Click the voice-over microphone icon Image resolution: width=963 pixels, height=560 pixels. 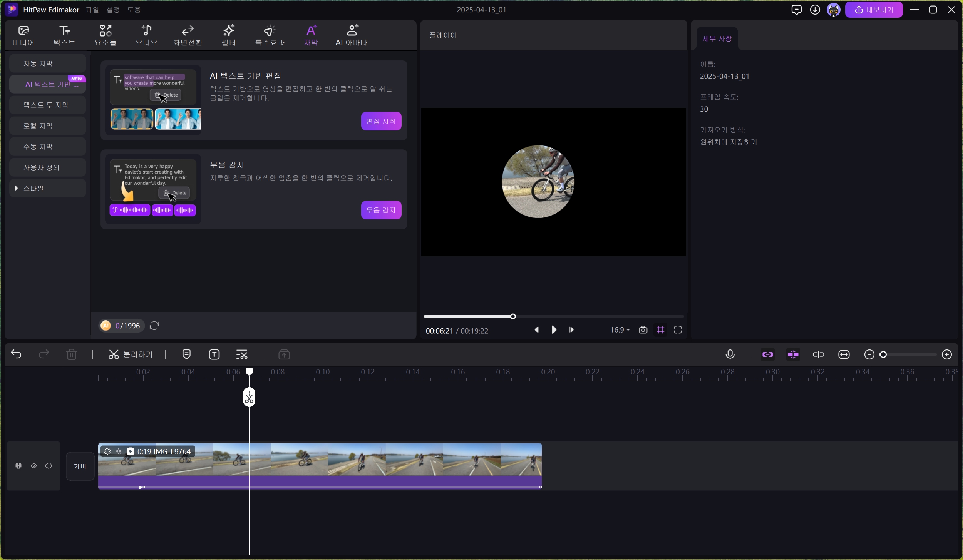click(730, 354)
